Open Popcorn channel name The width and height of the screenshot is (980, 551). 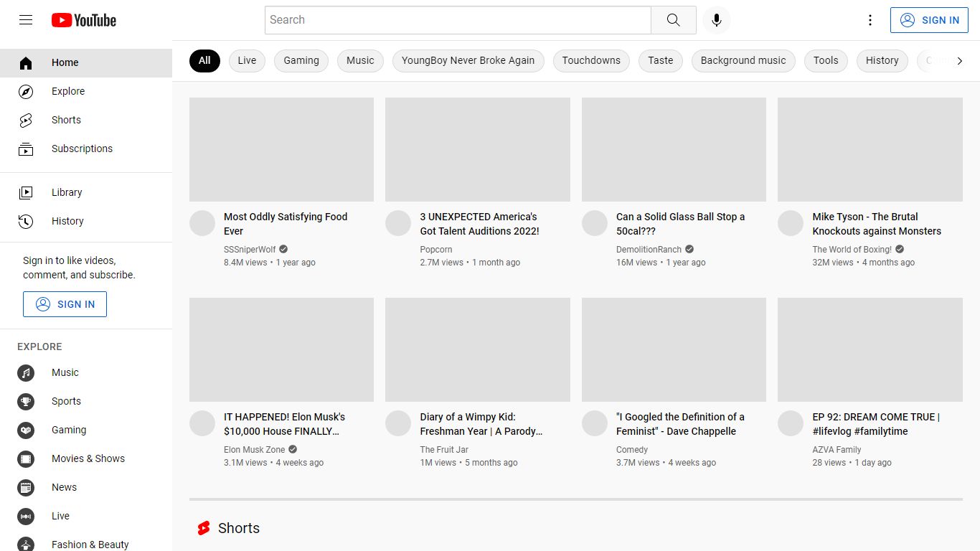click(436, 250)
